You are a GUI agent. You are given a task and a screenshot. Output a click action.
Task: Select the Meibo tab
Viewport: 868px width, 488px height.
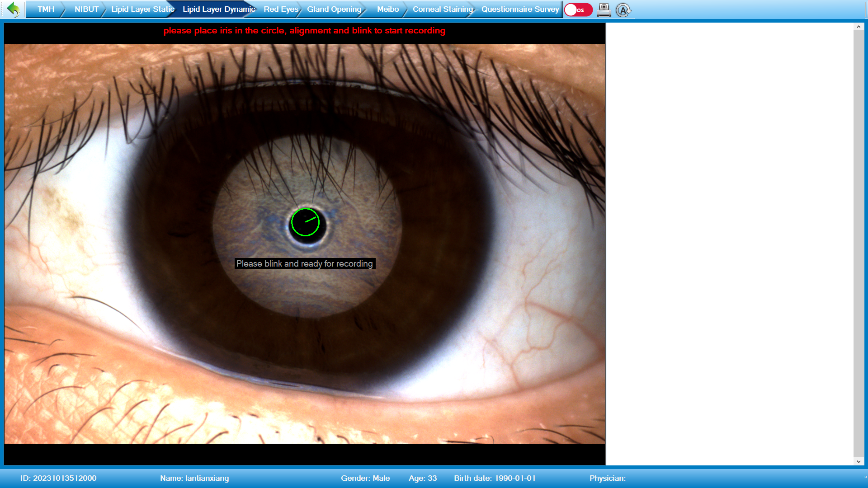[x=387, y=9]
